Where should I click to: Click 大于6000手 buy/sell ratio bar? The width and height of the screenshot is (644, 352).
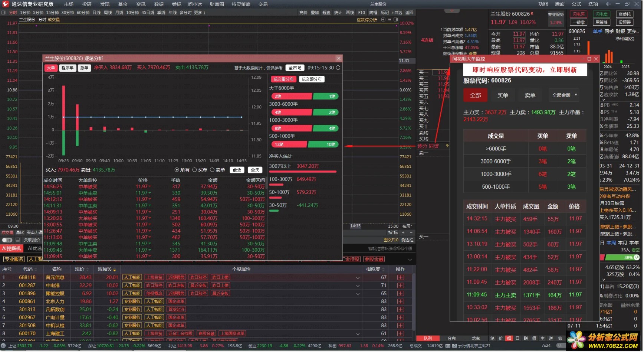pos(305,96)
